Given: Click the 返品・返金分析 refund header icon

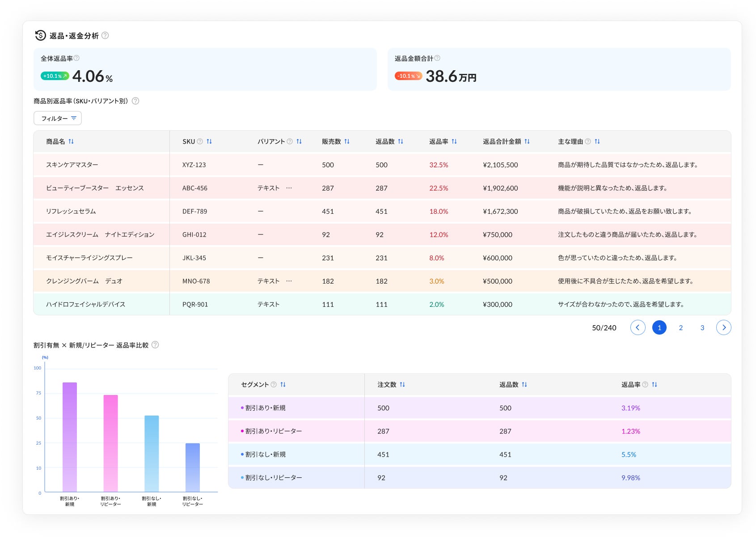Looking at the screenshot, I should coord(40,35).
